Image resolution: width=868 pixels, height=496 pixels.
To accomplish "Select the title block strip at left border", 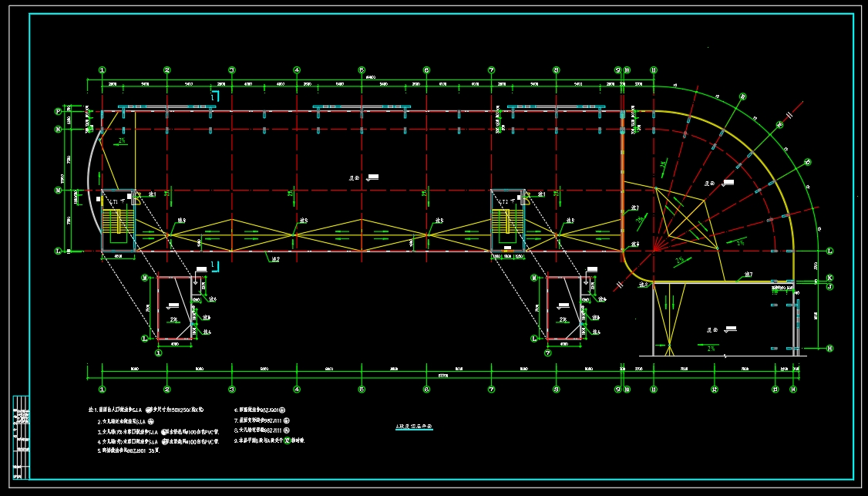I will (21, 437).
